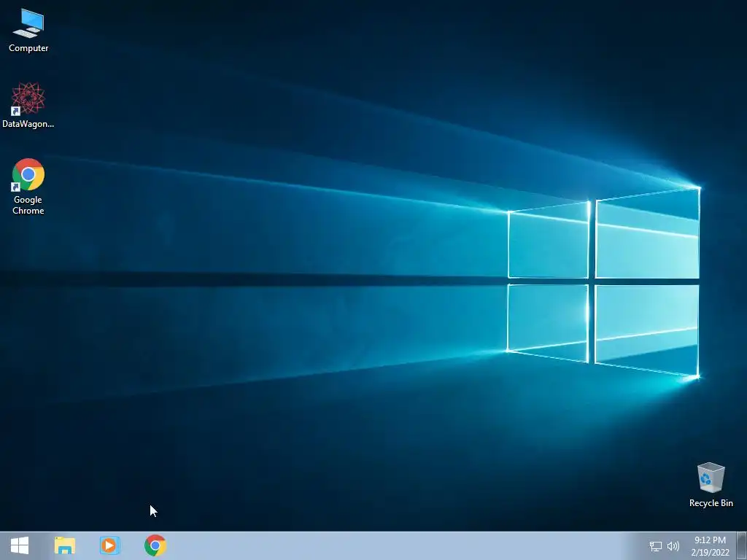This screenshot has height=560, width=747.
Task: Open File Explorer from the taskbar
Action: (x=65, y=545)
